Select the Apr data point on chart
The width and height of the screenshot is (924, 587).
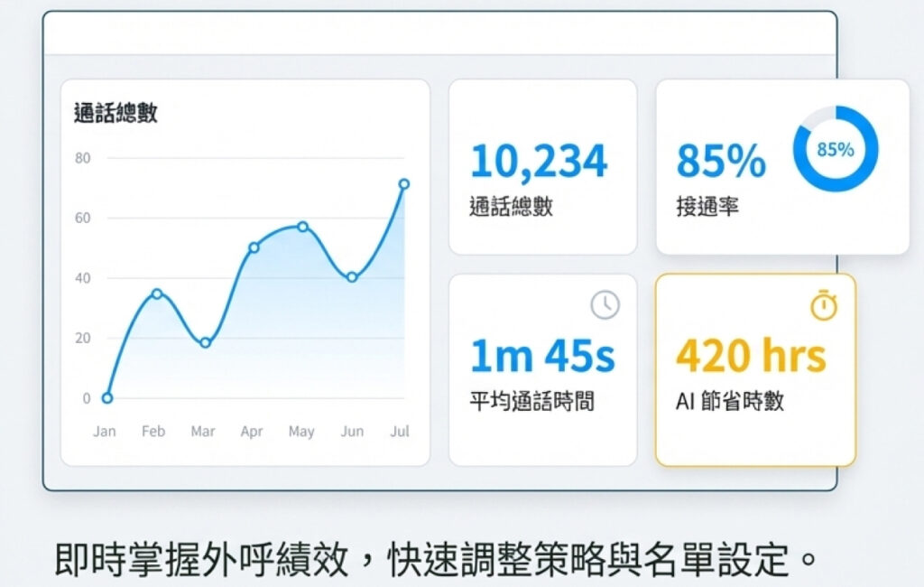click(254, 247)
